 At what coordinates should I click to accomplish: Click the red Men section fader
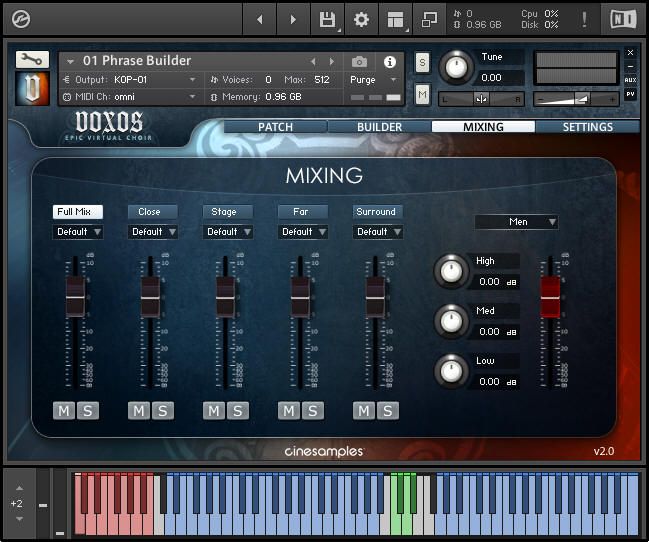click(x=550, y=297)
